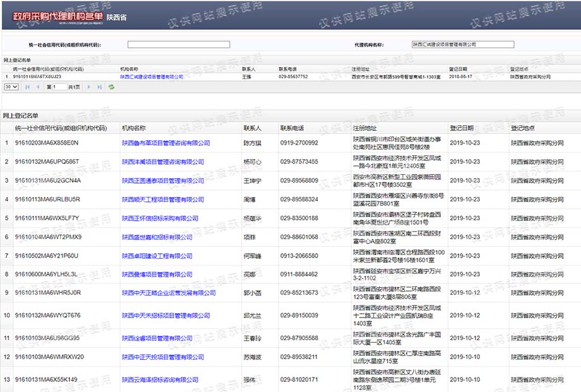581x392 pixels.
Task: Jump to last page using pager icon
Action: click(99, 87)
